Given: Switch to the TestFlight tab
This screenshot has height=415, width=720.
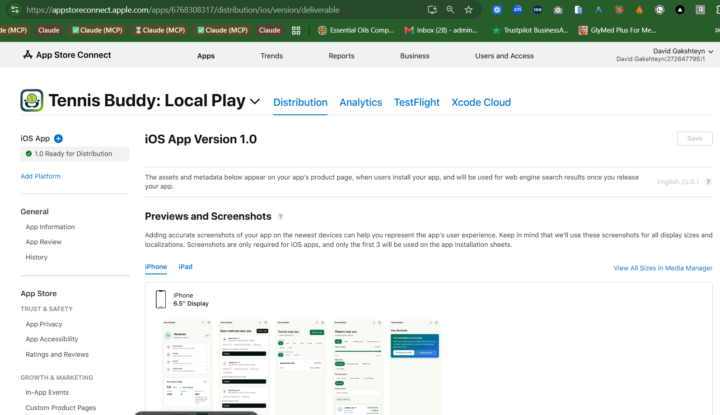Looking at the screenshot, I should click(416, 102).
